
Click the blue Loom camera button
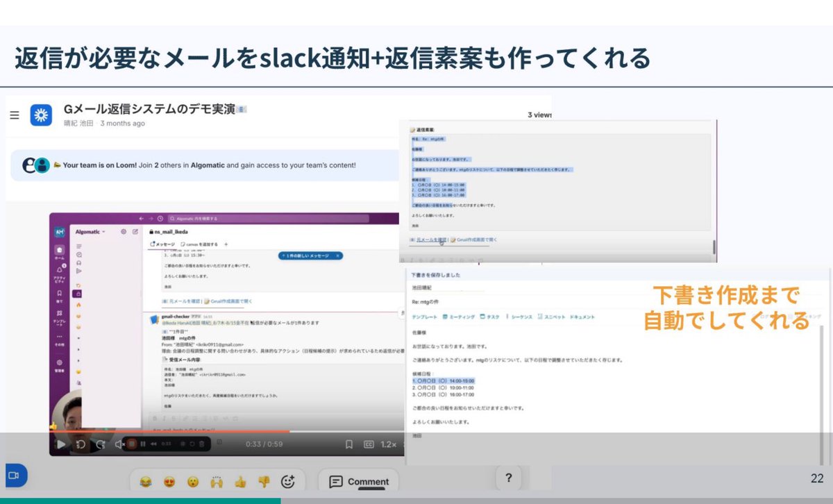click(15, 475)
